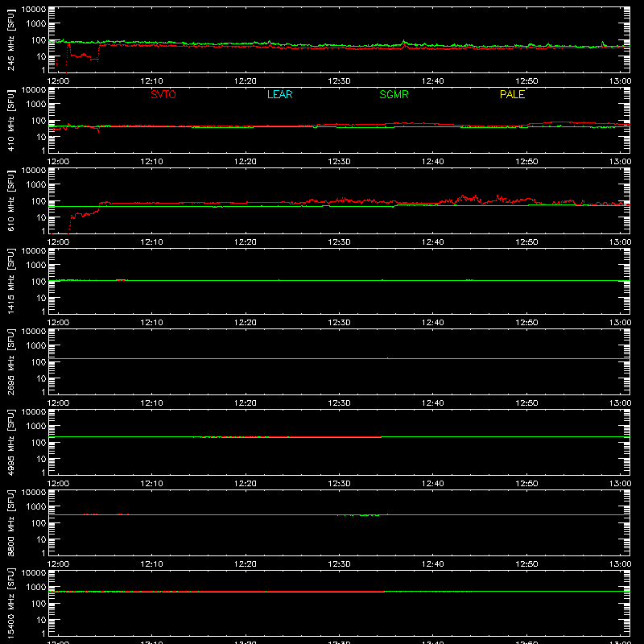
Task: Select the 2695 MHz [SFU] axis title
Action: click(x=11, y=361)
